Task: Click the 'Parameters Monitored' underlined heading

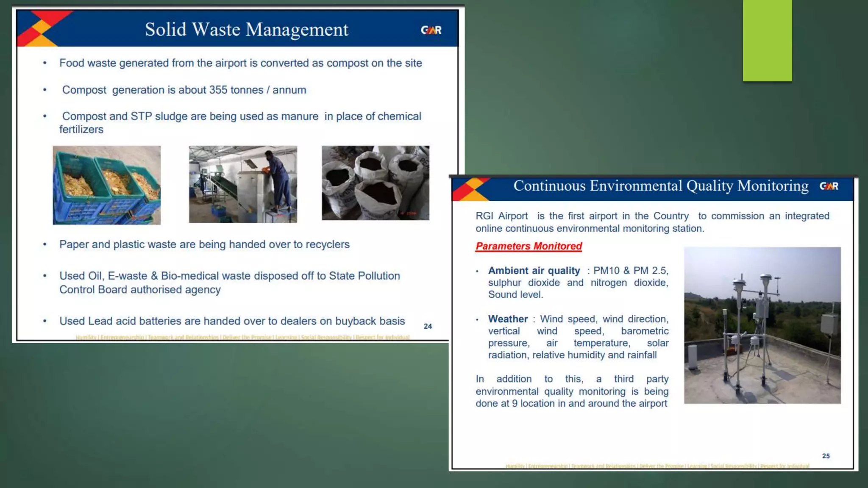Action: click(x=529, y=246)
